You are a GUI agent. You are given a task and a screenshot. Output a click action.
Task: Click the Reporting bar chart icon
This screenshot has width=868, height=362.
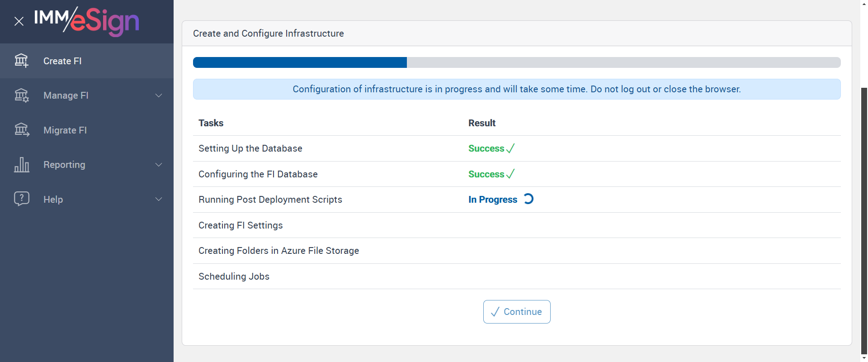pos(21,165)
